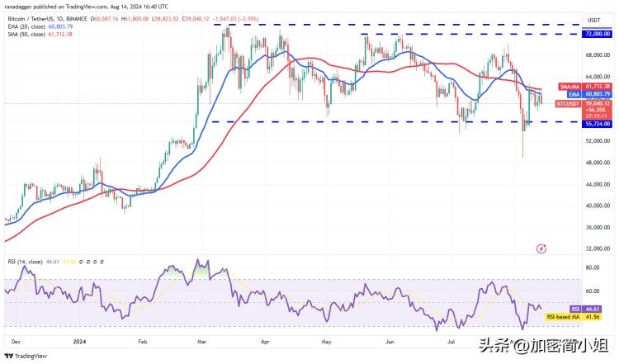Viewport: 619px width, 364px height.
Task: Click 48,000.00 on the price axis
Action: pos(598,163)
